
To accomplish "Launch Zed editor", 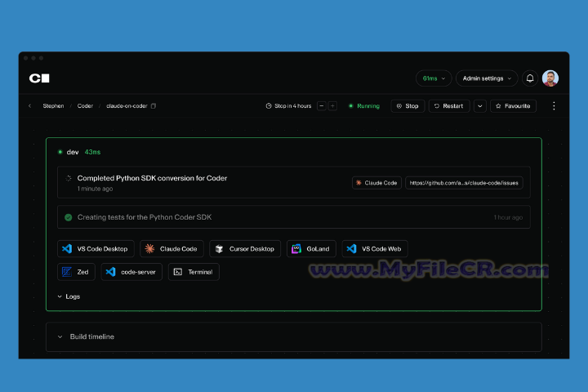I will tap(76, 272).
